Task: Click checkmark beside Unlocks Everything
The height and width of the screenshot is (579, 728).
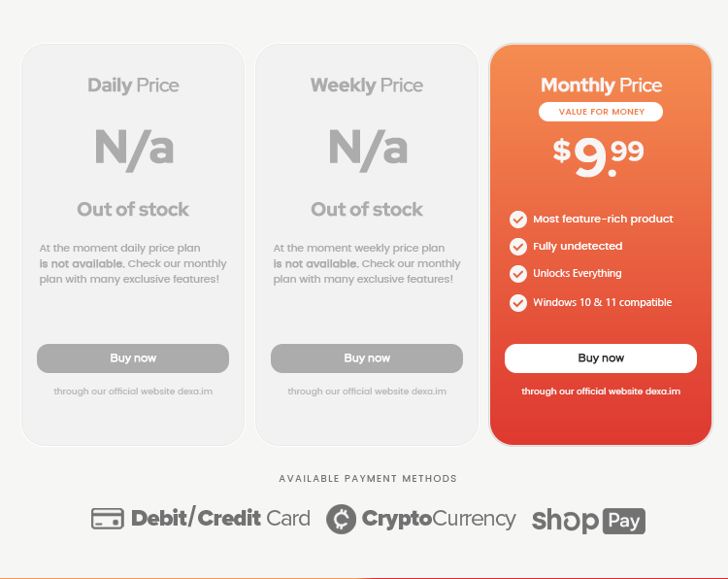Action: point(518,274)
